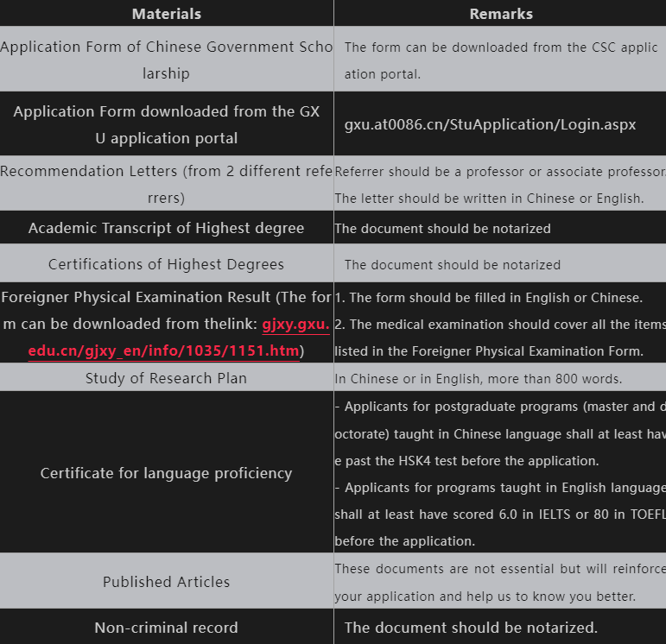Click the notarized remark beside Academic Transcript
Screen dimensions: 666x644
[442, 229]
